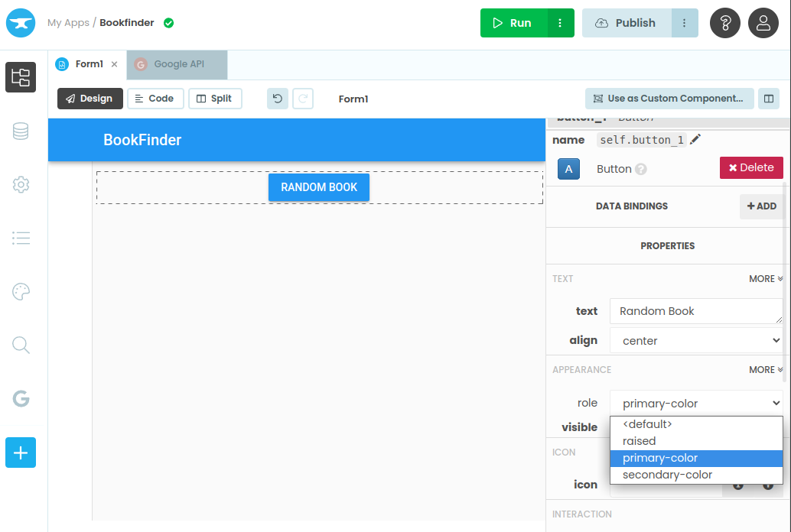Open the Data Tables database icon
This screenshot has height=532, width=791.
21,131
